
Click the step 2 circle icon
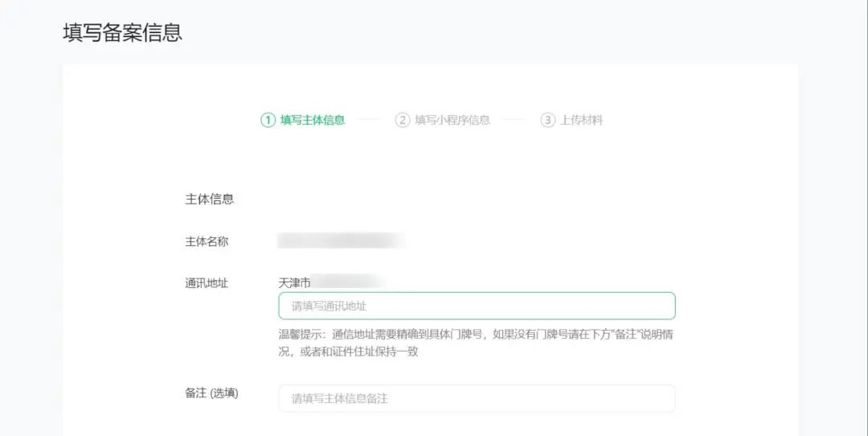click(403, 120)
